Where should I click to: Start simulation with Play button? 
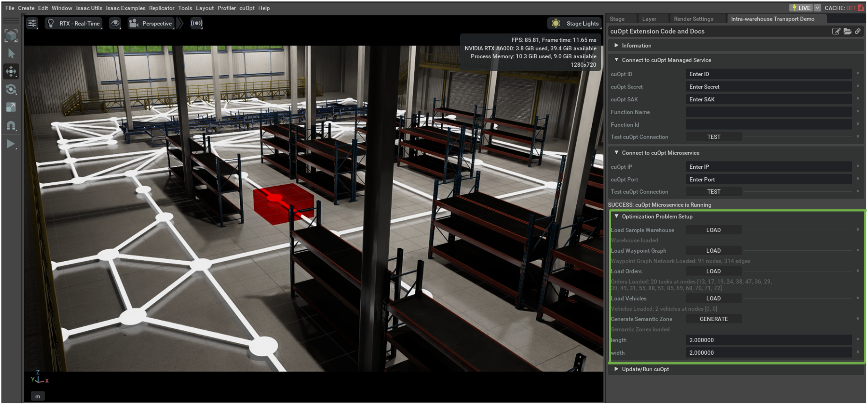point(11,144)
